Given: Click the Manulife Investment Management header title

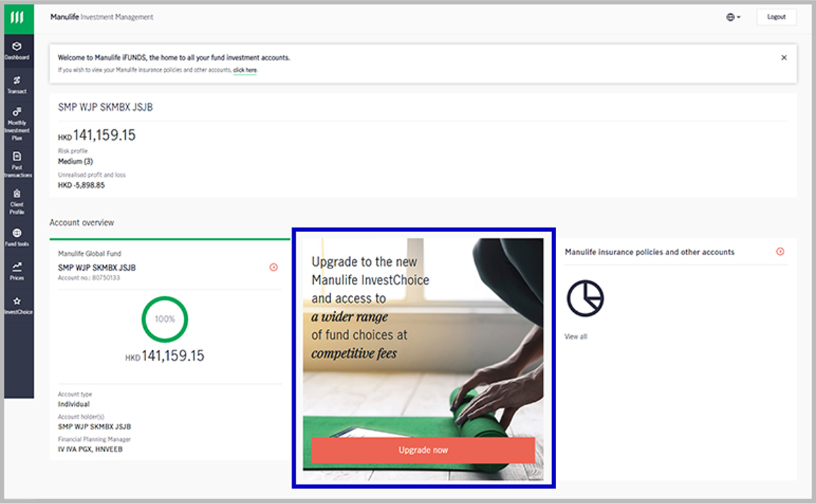Looking at the screenshot, I should point(101,17).
